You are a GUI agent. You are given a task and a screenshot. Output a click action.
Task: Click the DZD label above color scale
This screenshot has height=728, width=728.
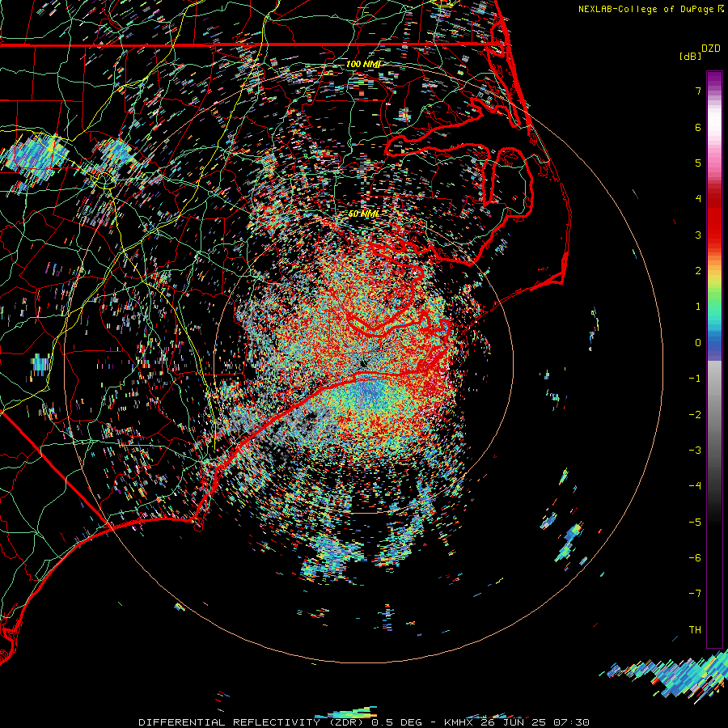711,49
